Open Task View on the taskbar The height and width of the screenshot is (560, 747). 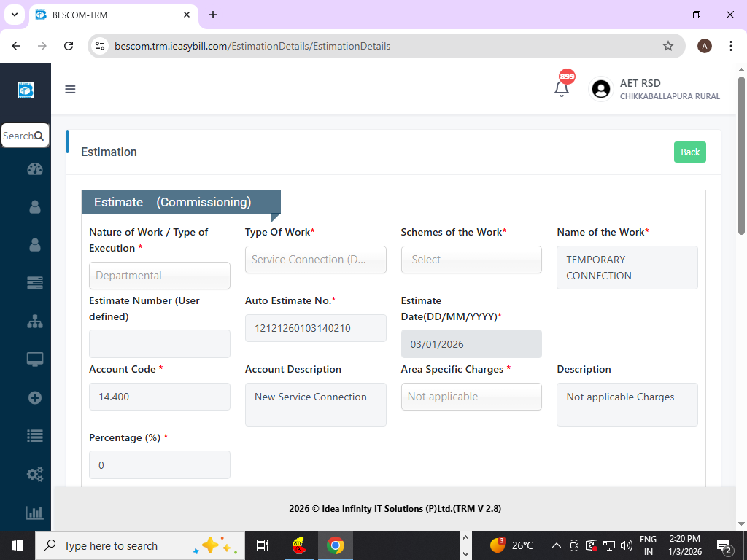point(262,545)
